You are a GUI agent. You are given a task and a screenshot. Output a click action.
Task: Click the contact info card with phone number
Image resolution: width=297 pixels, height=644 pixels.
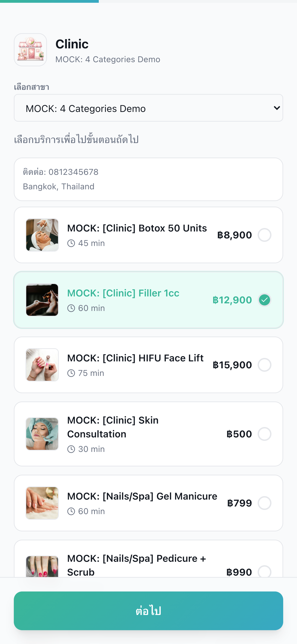point(148,179)
